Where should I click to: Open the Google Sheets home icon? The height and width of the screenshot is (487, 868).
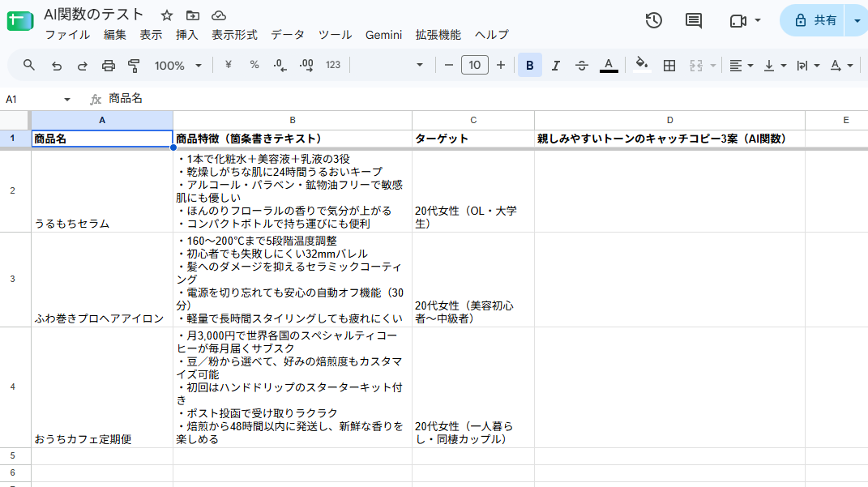20,21
